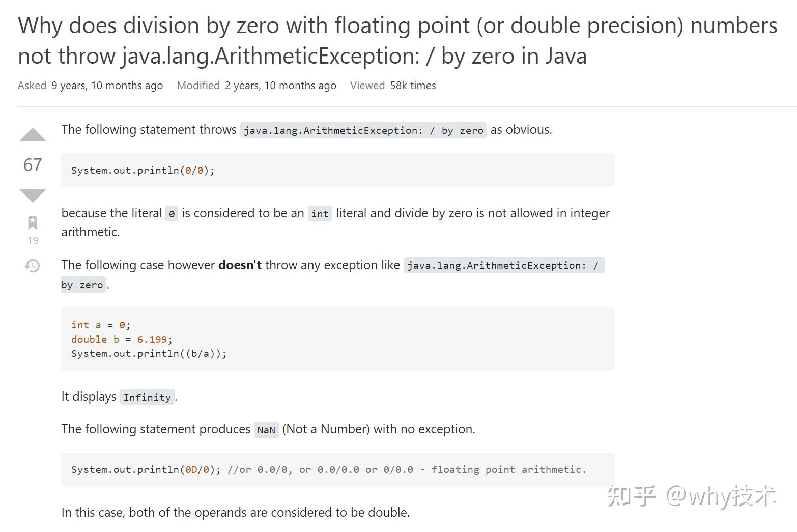Image resolution: width=797 pixels, height=532 pixels.
Task: Upvote the question with the up arrow
Action: [x=33, y=134]
